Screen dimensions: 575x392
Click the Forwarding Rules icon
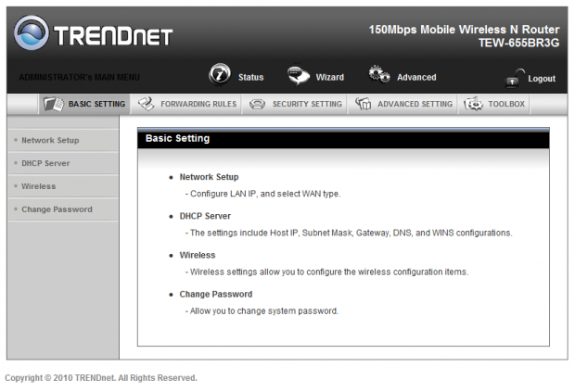click(146, 104)
